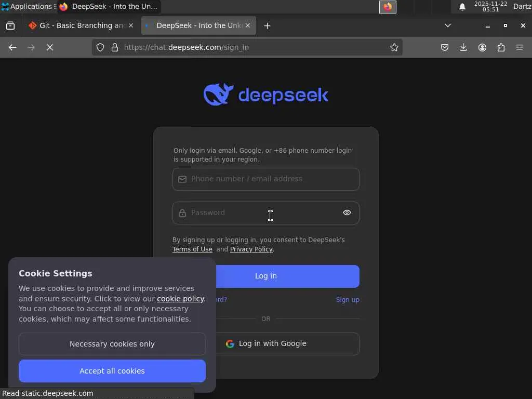
Task: Close the DeepSeek tab
Action: (x=248, y=25)
